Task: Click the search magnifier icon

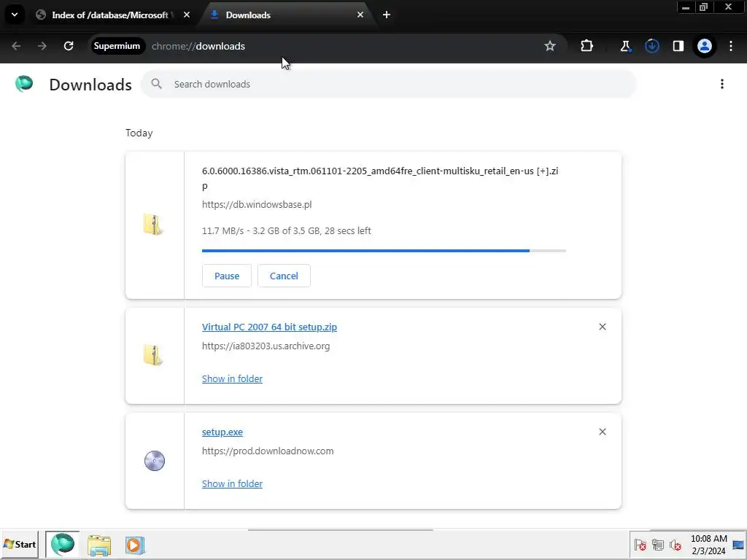Action: tap(156, 84)
